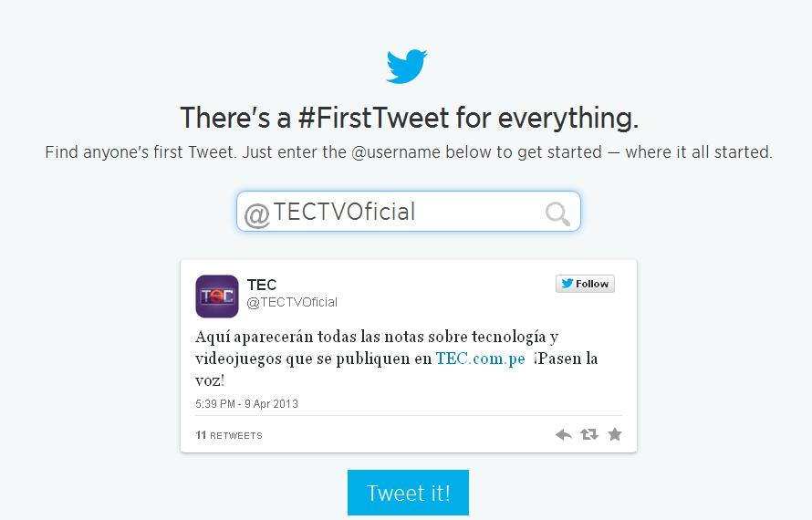Open the TEC profile avatar image
Screen dimensions: 812x520
click(x=217, y=296)
